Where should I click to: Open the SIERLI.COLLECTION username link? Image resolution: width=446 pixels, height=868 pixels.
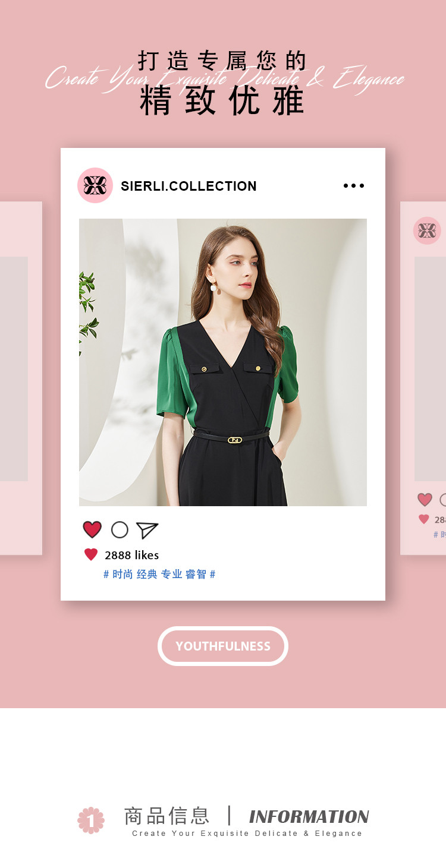(189, 186)
